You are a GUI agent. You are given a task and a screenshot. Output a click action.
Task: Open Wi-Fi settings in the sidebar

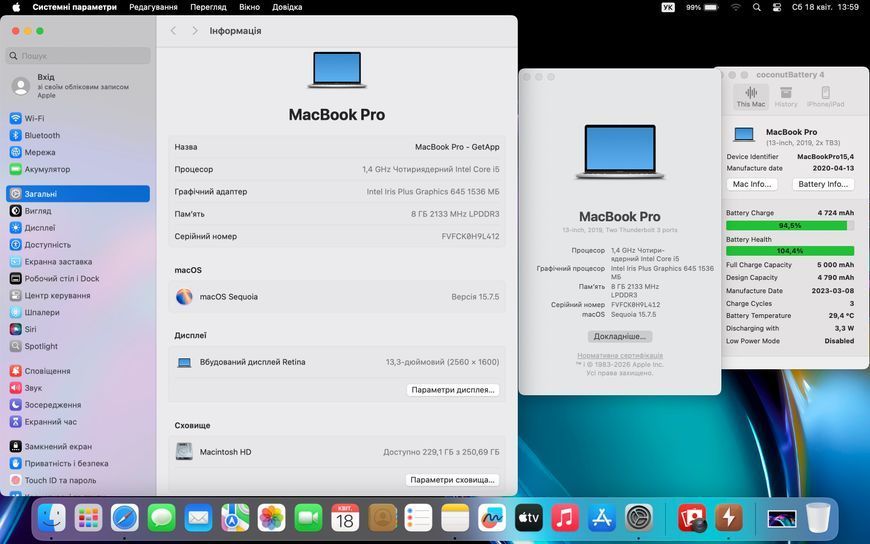click(27, 118)
